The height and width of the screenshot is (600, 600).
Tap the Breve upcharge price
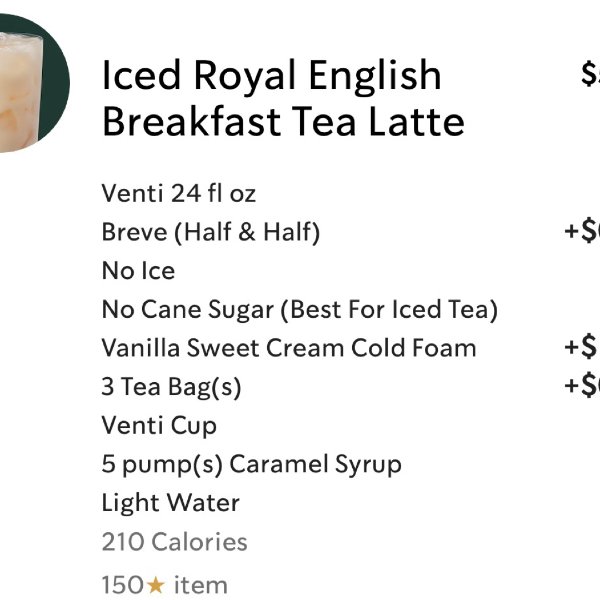(x=582, y=231)
